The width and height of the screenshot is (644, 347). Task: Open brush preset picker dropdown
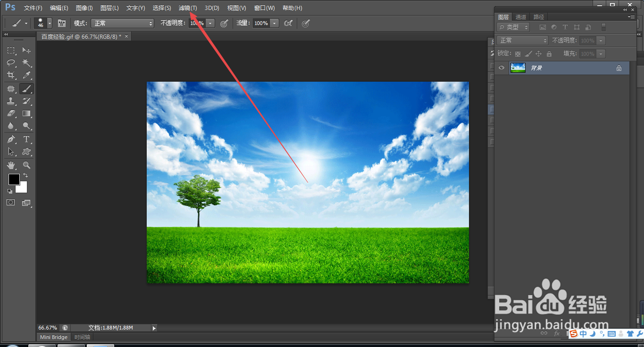tap(50, 23)
